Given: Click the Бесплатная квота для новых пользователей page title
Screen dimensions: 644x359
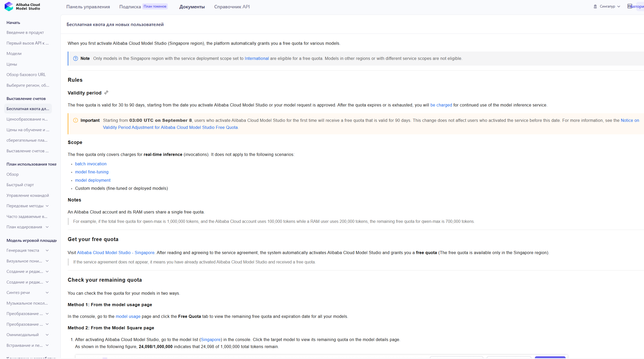Looking at the screenshot, I should [115, 24].
